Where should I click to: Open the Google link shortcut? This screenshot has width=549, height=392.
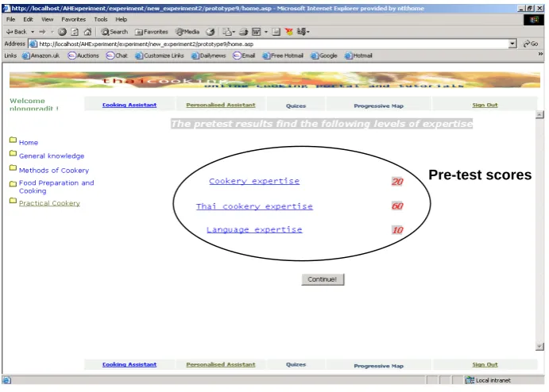pyautogui.click(x=324, y=56)
